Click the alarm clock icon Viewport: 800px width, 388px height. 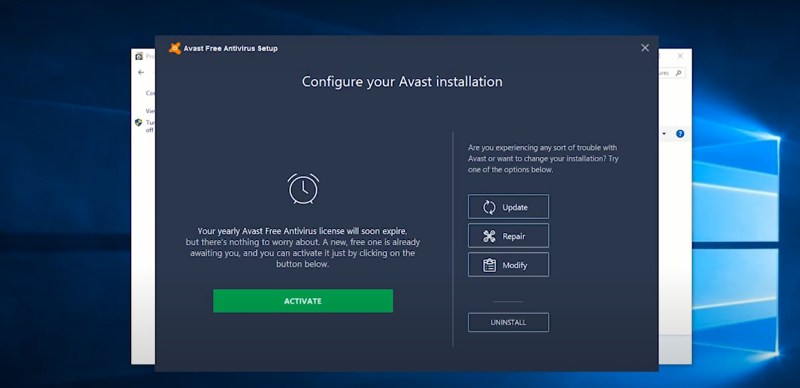pos(303,189)
